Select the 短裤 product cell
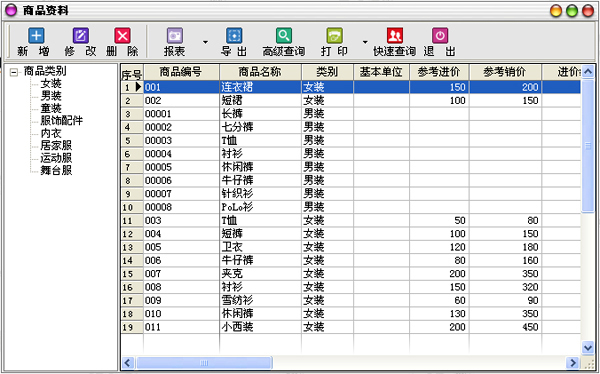 (x=260, y=234)
